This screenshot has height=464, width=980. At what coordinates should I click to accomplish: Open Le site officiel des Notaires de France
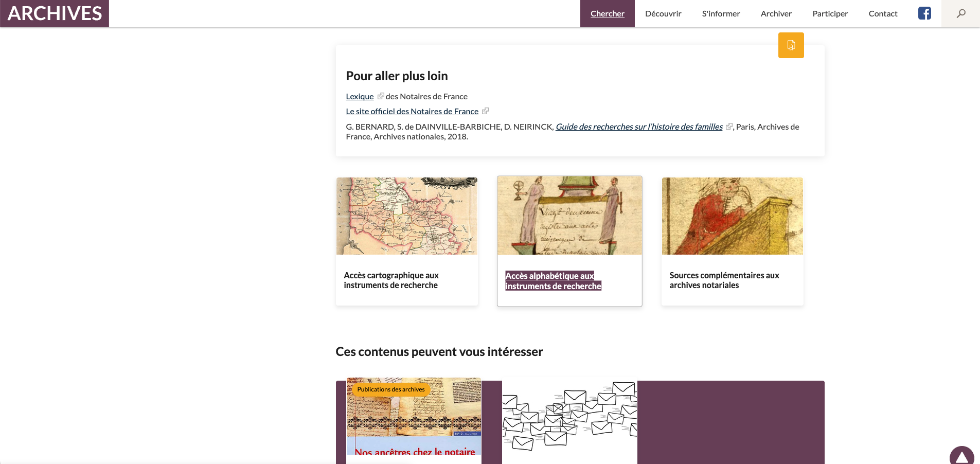[412, 111]
